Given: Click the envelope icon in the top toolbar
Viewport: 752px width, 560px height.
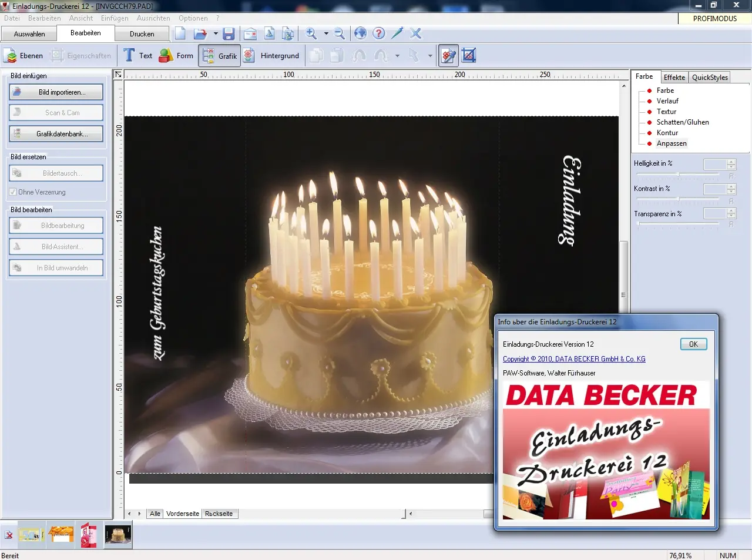Looking at the screenshot, I should click(250, 33).
